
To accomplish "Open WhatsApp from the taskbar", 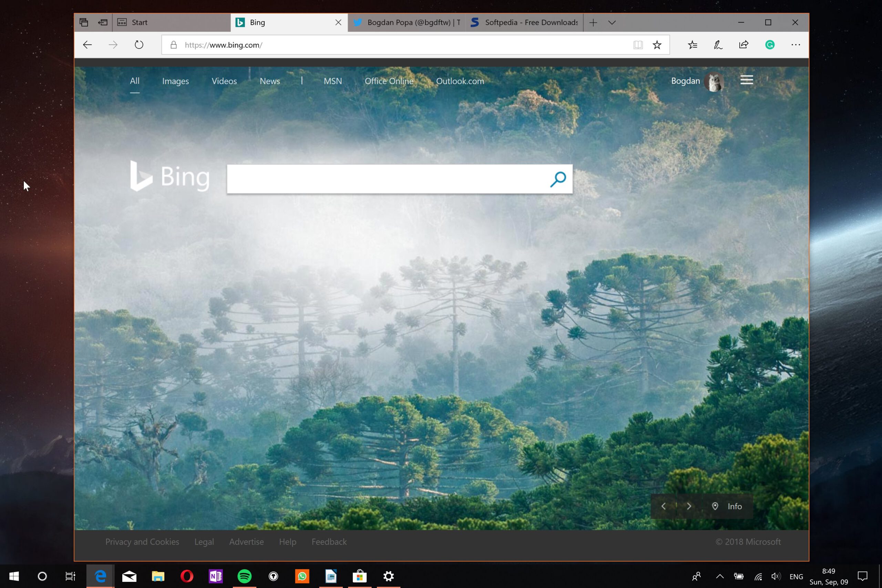I will [x=302, y=576].
